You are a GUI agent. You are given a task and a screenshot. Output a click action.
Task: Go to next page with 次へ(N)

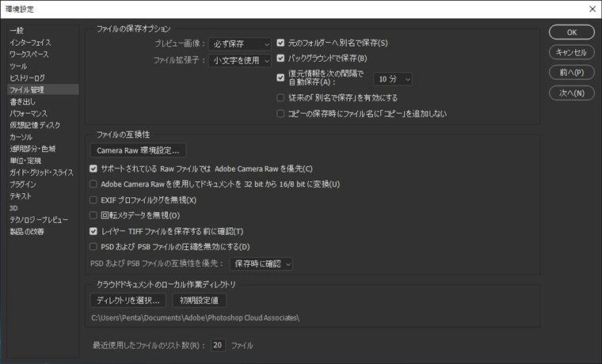pyautogui.click(x=572, y=93)
